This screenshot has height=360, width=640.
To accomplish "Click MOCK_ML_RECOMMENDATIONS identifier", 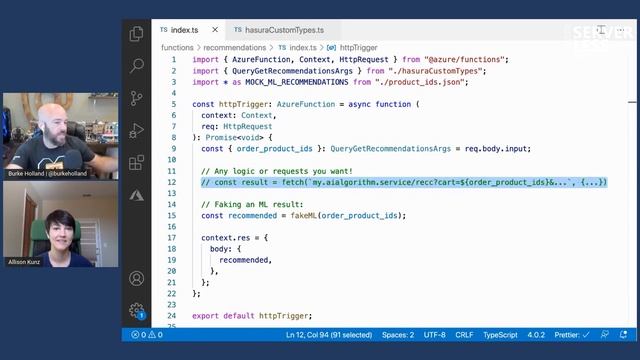I will 296,82.
